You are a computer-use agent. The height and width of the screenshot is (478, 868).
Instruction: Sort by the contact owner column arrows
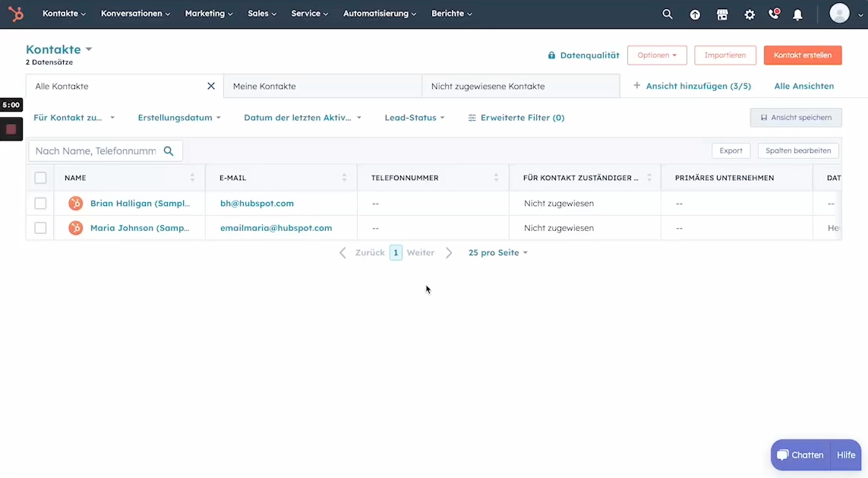tap(649, 178)
